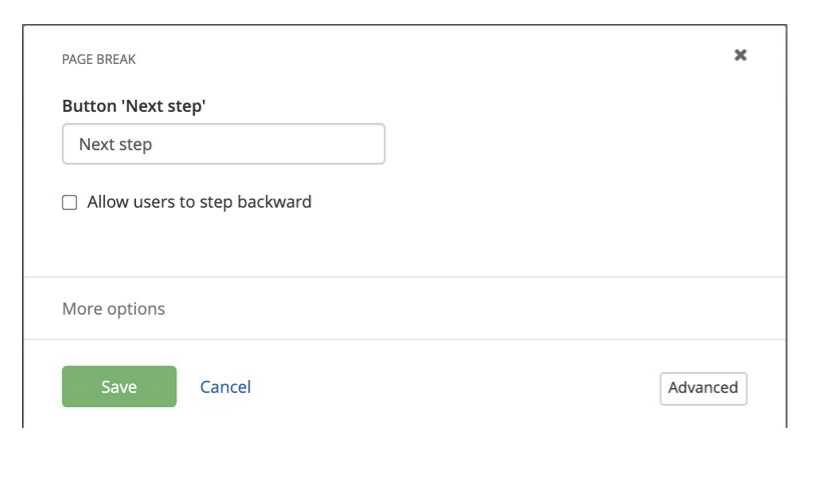The height and width of the screenshot is (484, 826).
Task: Hit the cross icon at the dialog corner
Action: coord(740,55)
